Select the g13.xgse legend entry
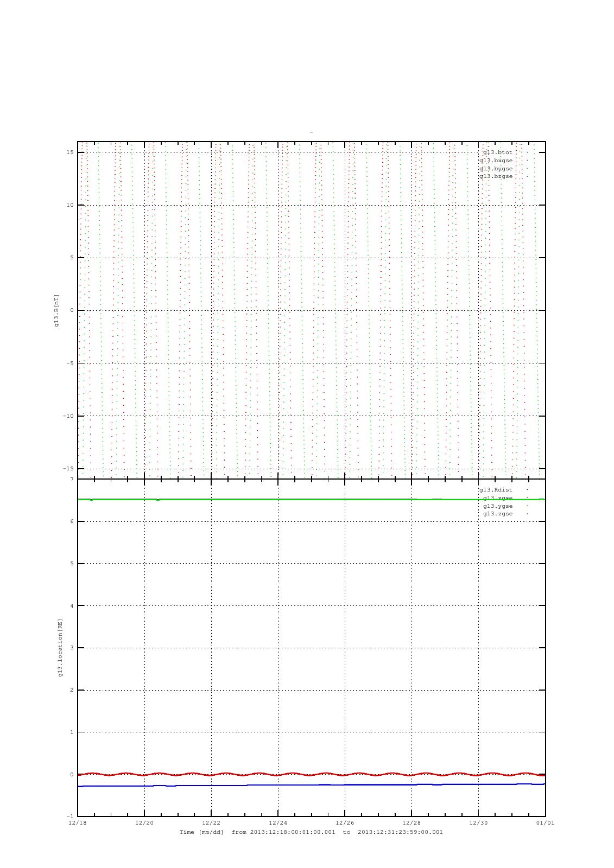614x868 pixels. tap(497, 498)
